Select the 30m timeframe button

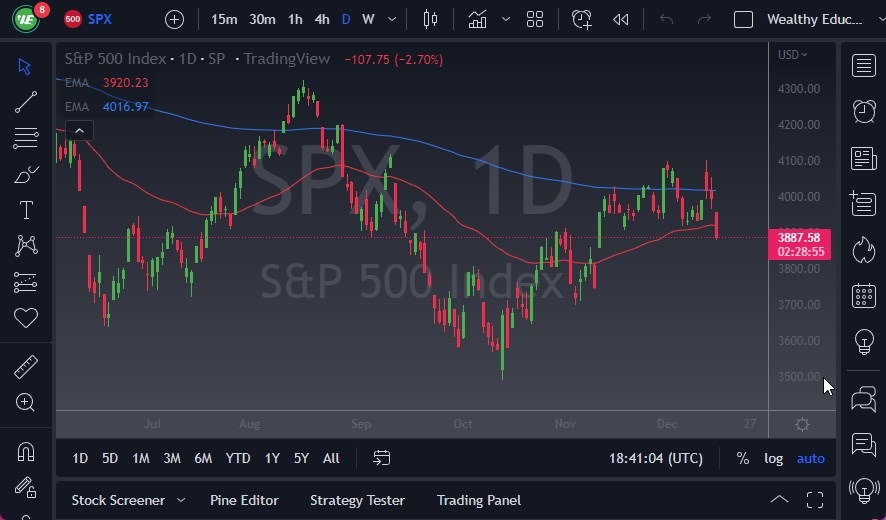coord(262,19)
